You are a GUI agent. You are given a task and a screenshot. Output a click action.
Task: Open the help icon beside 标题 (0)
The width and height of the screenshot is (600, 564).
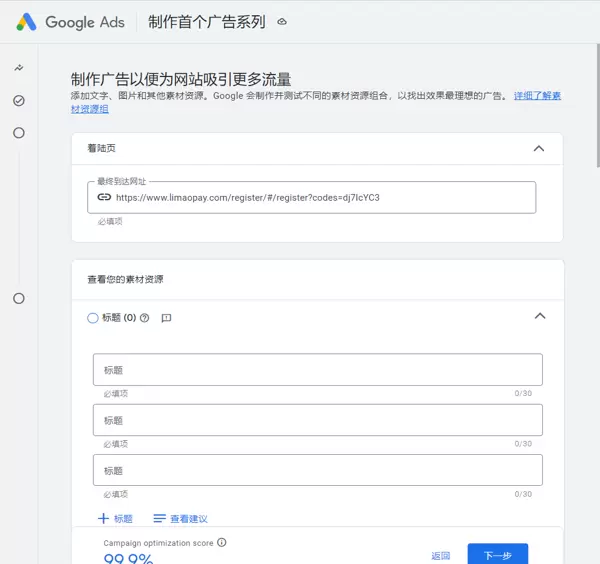(x=145, y=318)
